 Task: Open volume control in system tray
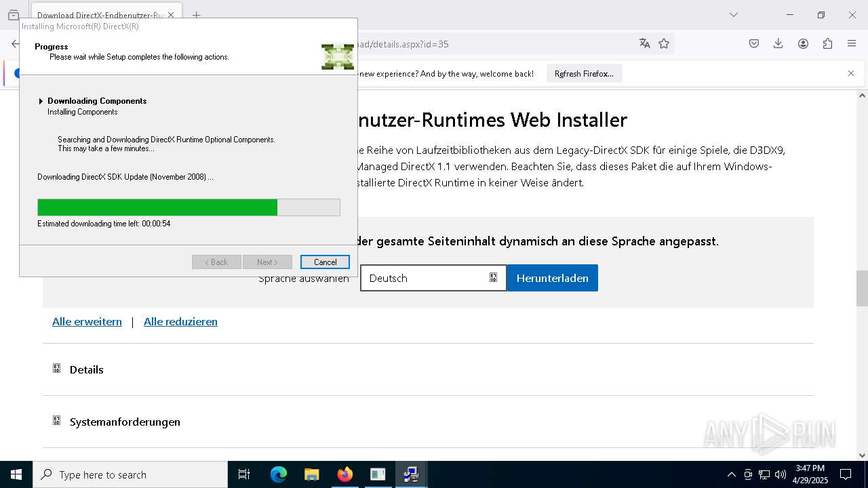click(781, 474)
